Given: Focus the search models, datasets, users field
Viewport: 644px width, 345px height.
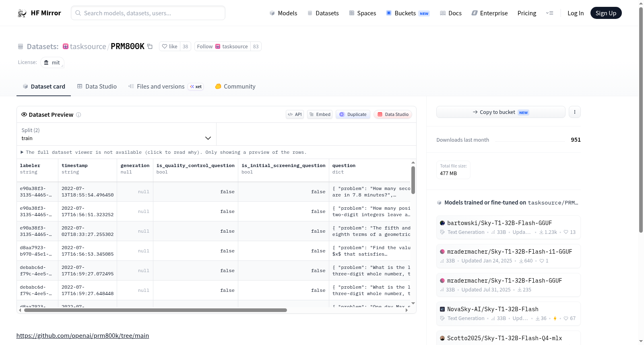Looking at the screenshot, I should 148,13.
